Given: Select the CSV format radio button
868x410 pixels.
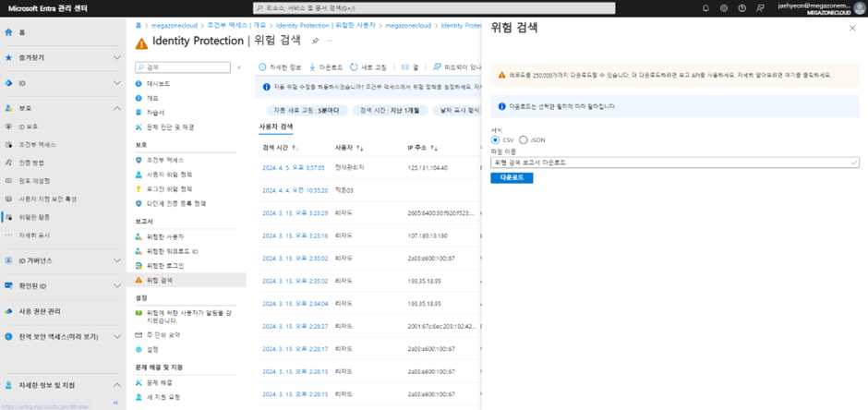Looking at the screenshot, I should (x=495, y=140).
